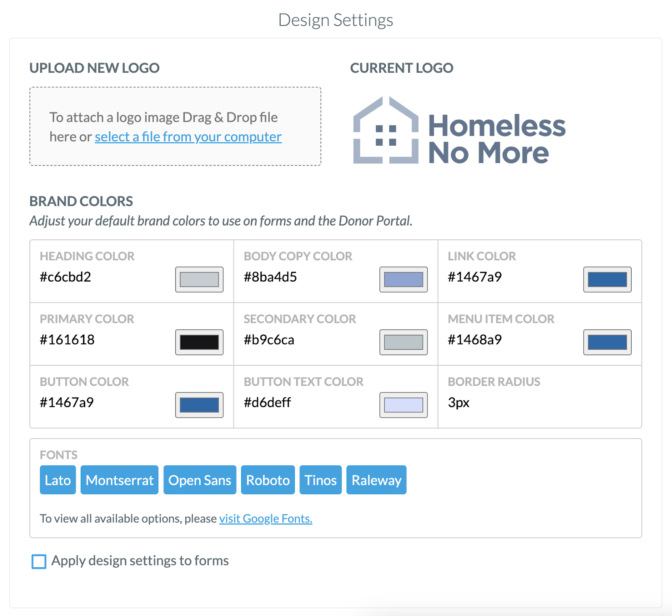Open the Heading Color swatch picker
This screenshot has width=672, height=616.
[199, 279]
